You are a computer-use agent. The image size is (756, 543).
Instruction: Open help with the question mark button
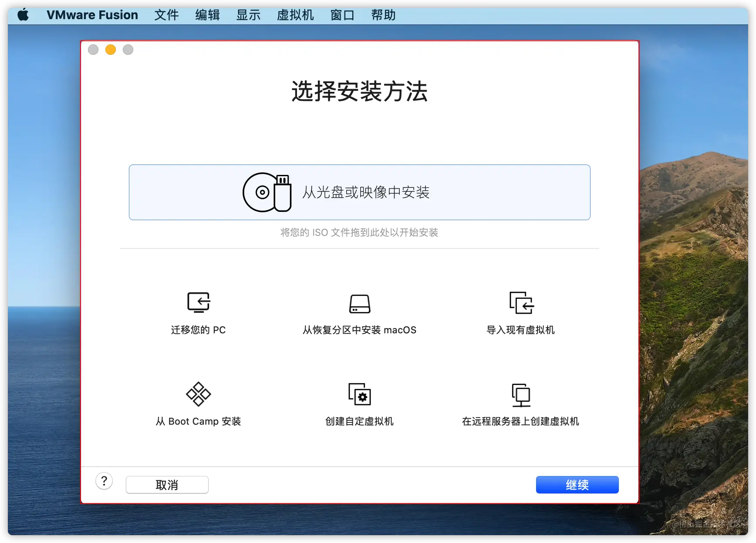104,481
